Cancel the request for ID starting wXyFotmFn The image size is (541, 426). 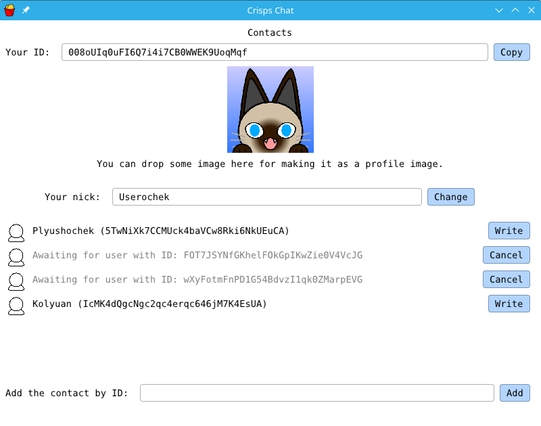(506, 279)
